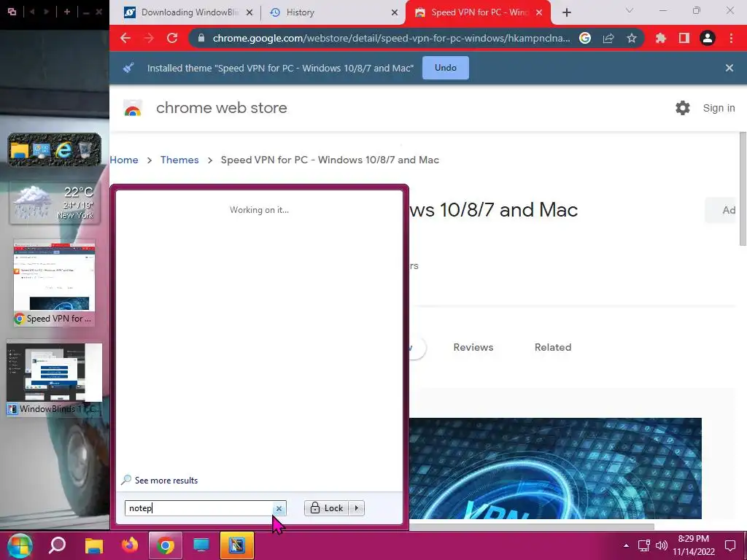Click the add plus icon in top-left bar

[66, 12]
